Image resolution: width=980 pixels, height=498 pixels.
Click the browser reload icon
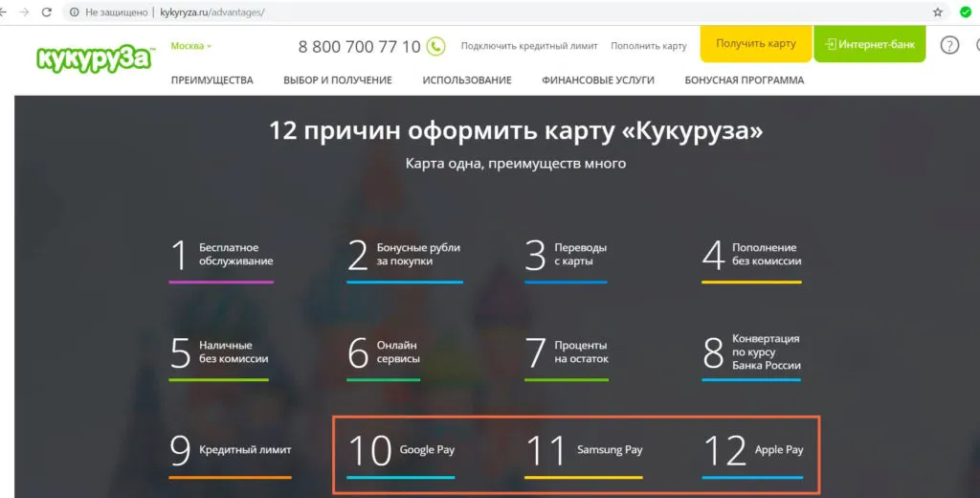pos(46,11)
